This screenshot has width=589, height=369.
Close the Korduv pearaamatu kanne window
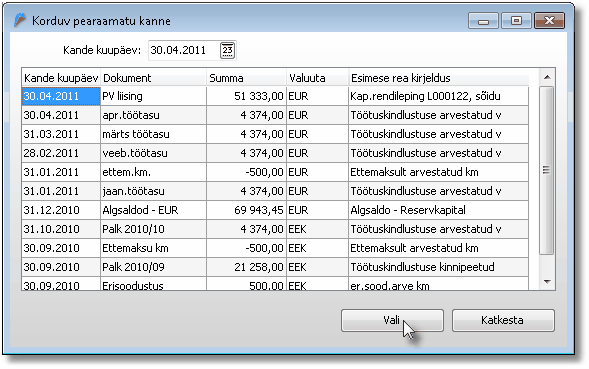(549, 20)
